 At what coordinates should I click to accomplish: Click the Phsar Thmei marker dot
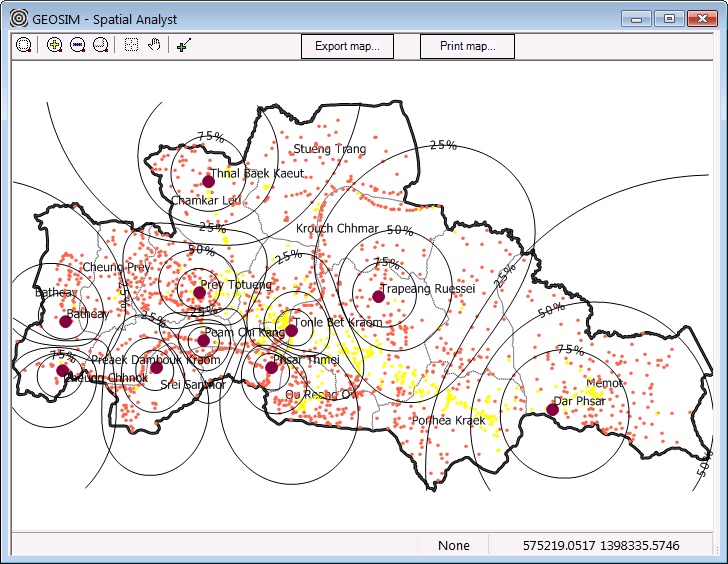point(272,368)
